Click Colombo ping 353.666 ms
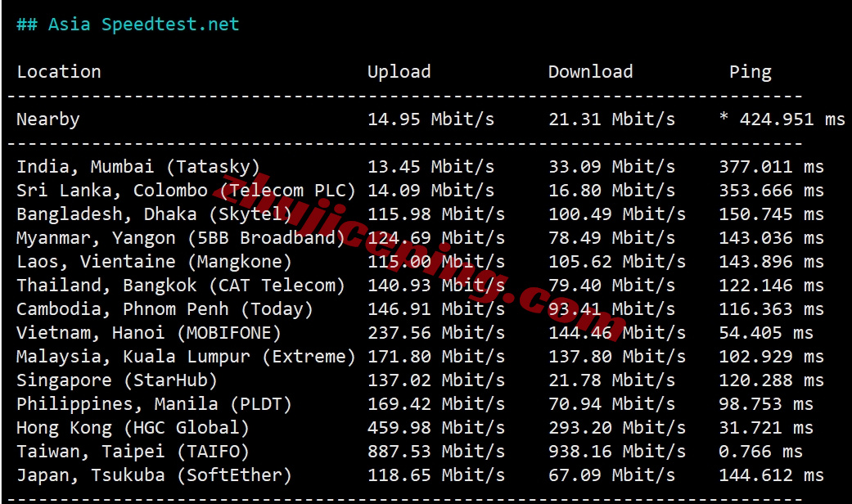852x504 pixels. coord(771,191)
